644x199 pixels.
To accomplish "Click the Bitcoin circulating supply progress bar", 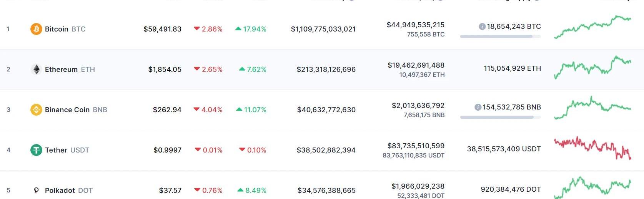I will point(500,36).
